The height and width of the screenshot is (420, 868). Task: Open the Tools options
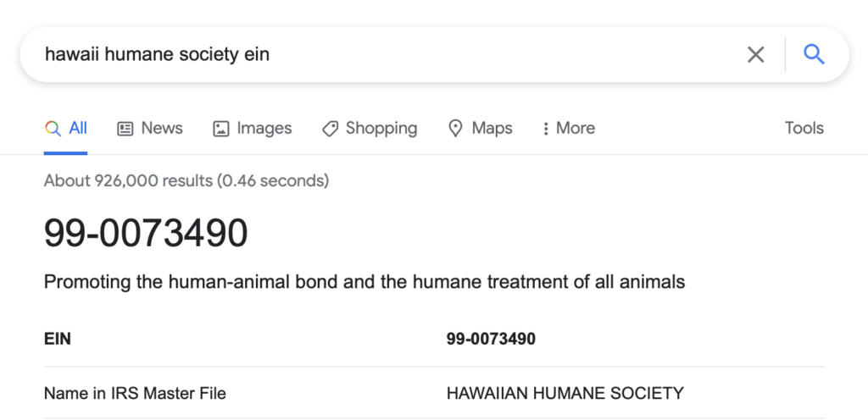click(x=804, y=128)
